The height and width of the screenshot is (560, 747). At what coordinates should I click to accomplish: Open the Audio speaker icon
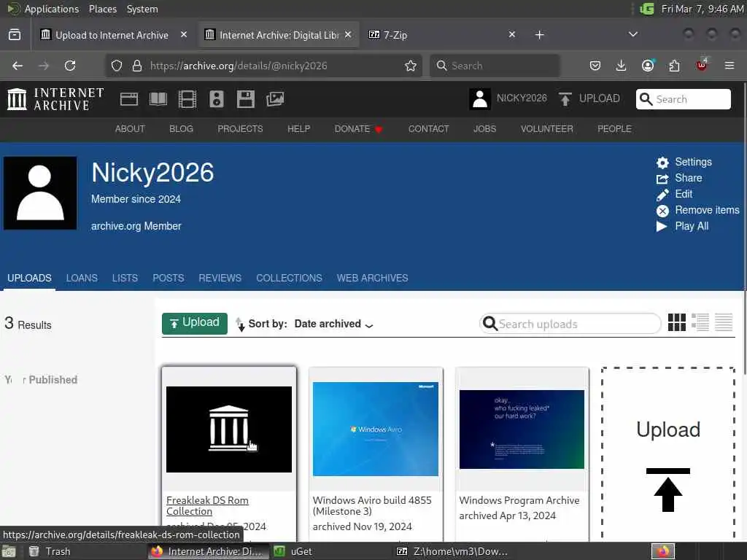point(216,99)
